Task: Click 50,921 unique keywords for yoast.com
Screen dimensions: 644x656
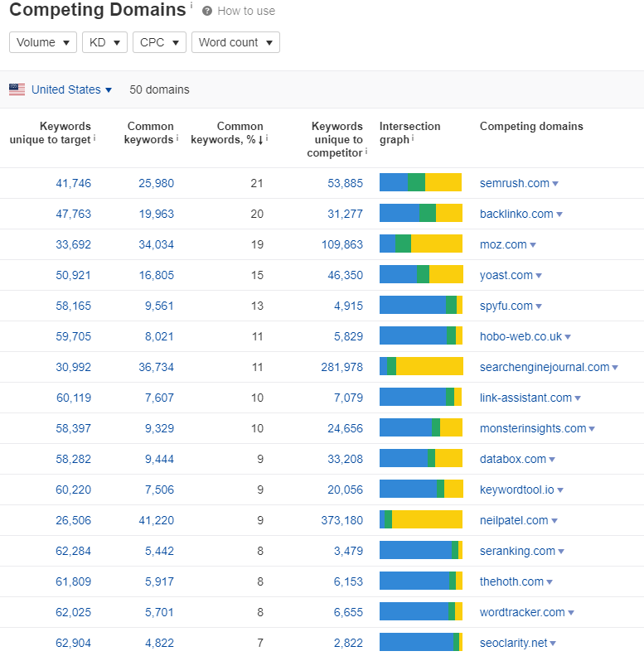Action: tap(73, 275)
